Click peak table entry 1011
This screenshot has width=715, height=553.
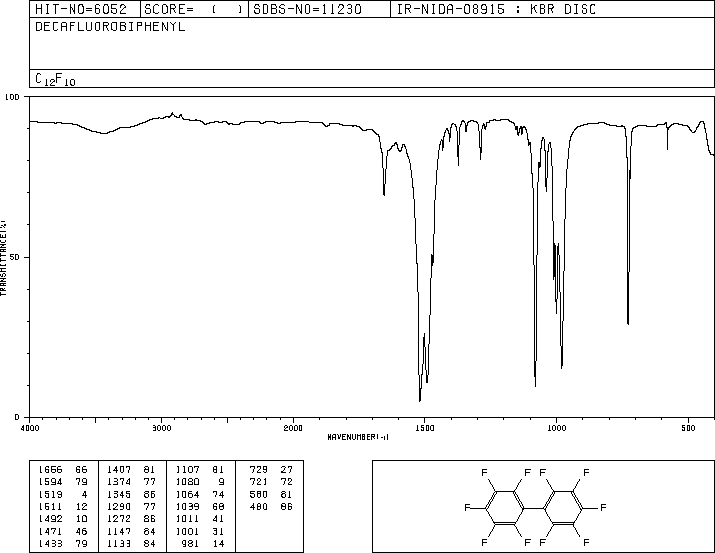pyautogui.click(x=187, y=519)
